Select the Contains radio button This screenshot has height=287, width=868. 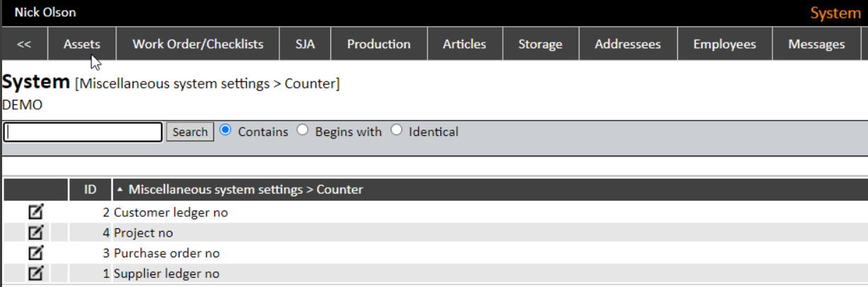(226, 130)
